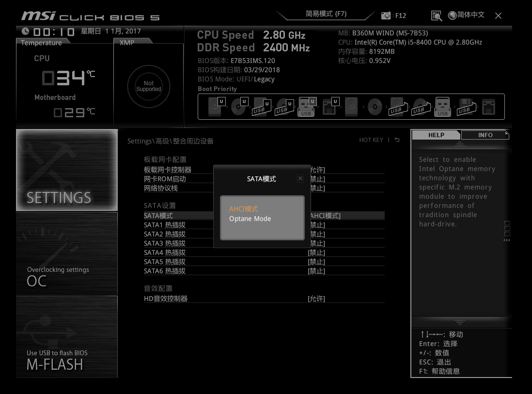Viewport: 532px width, 394px height.
Task: Click the system clock time display
Action: click(54, 32)
